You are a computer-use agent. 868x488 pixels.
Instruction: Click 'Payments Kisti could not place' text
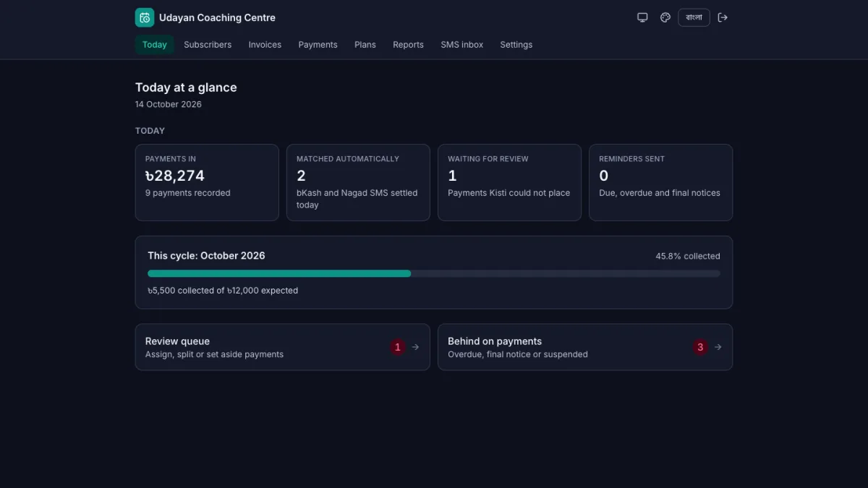[509, 193]
